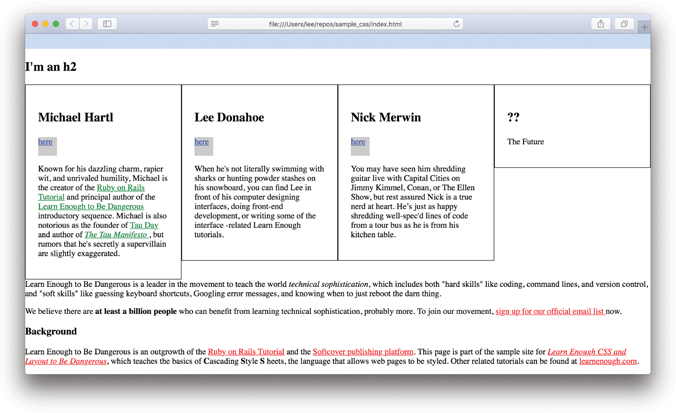This screenshot has height=413, width=676.
Task: Click the Safari back arrow button
Action: pos(72,24)
